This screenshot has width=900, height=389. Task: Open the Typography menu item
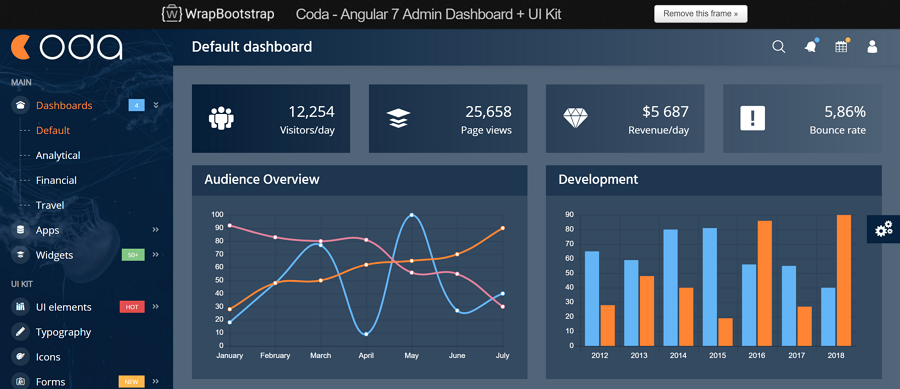[x=63, y=332]
